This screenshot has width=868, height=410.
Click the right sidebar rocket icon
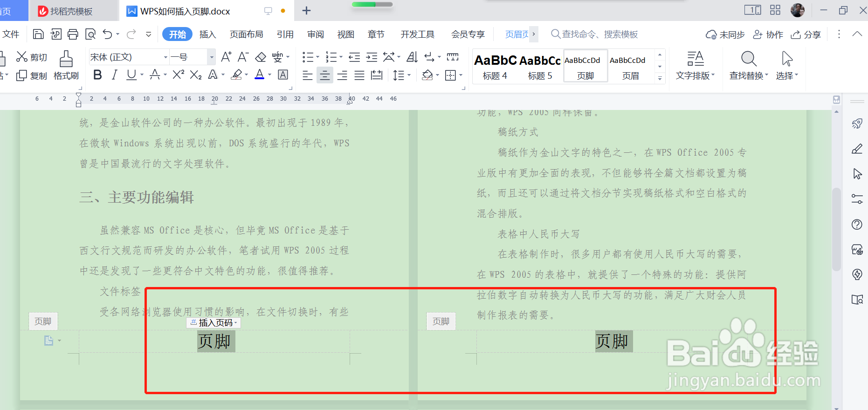click(857, 123)
